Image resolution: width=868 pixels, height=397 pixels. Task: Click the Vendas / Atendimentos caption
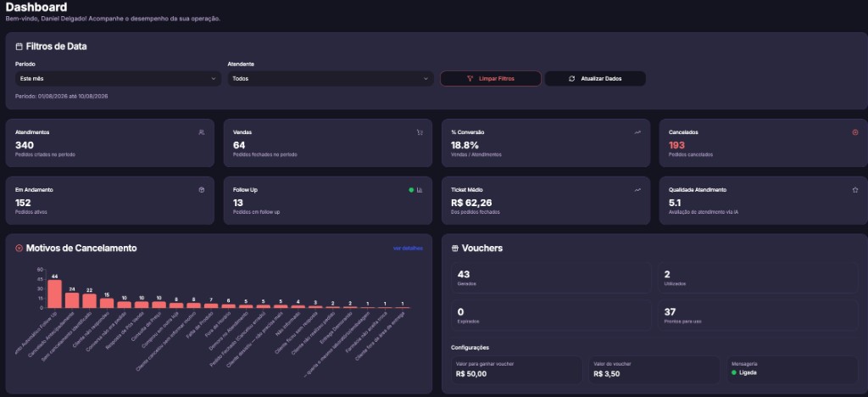coord(476,154)
